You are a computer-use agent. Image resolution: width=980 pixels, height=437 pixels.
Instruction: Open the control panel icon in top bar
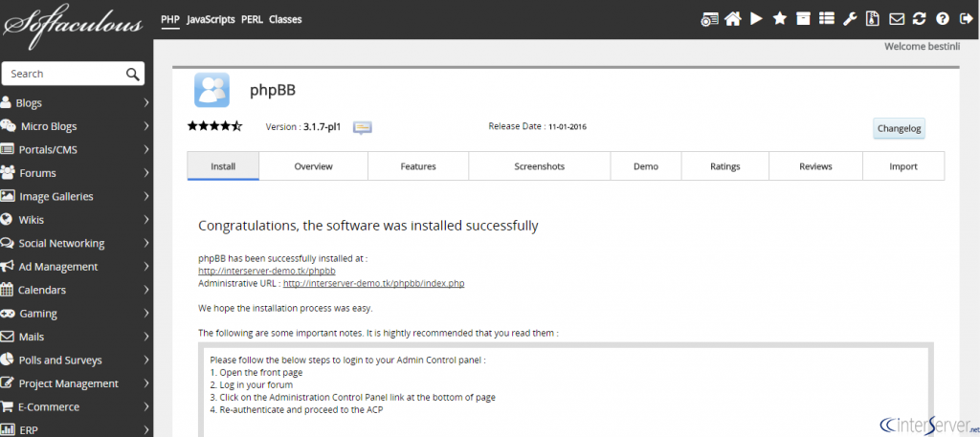coord(709,19)
